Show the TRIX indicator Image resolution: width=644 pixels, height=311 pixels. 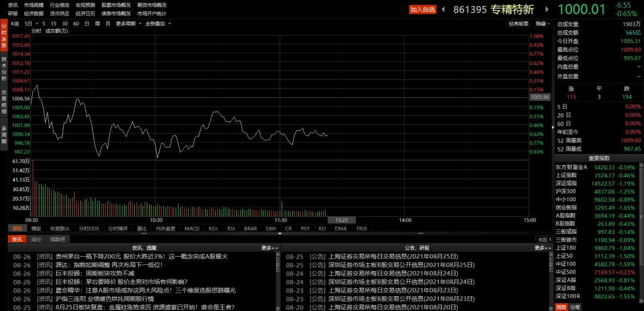362,228
